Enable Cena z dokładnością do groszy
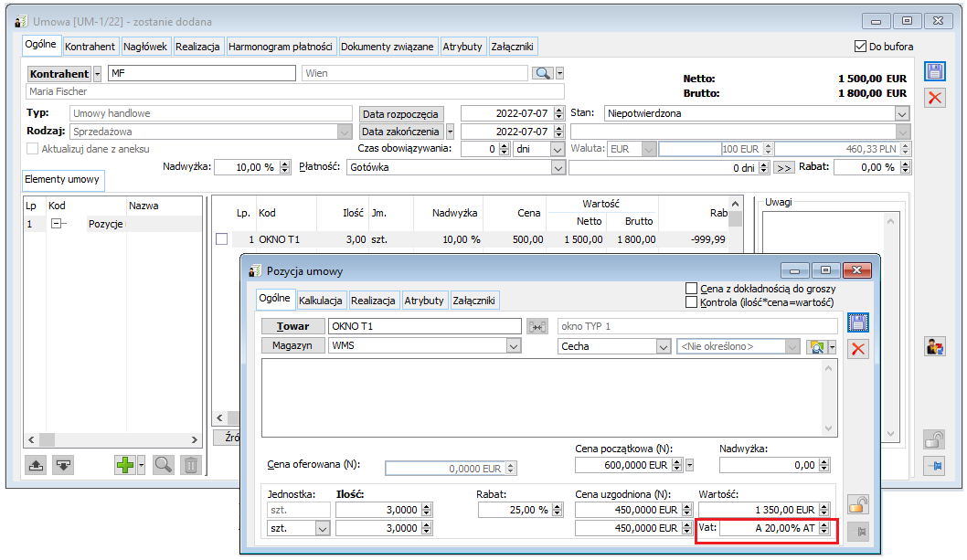 click(x=691, y=288)
